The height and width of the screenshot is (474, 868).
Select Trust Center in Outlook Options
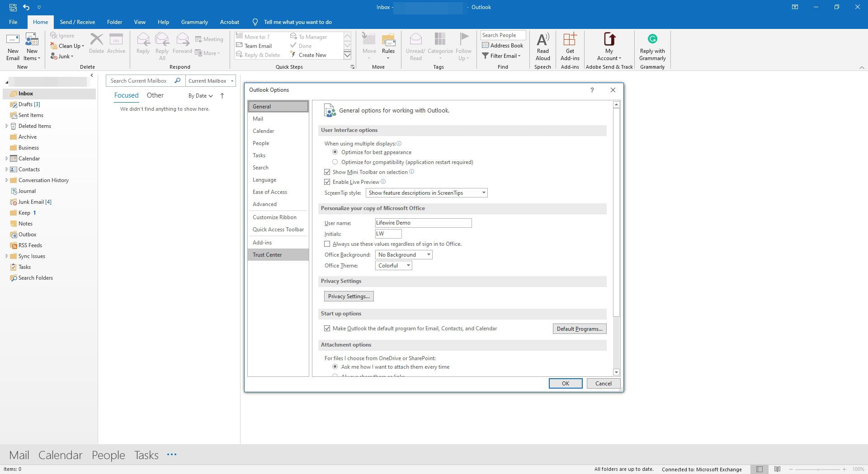(x=278, y=254)
